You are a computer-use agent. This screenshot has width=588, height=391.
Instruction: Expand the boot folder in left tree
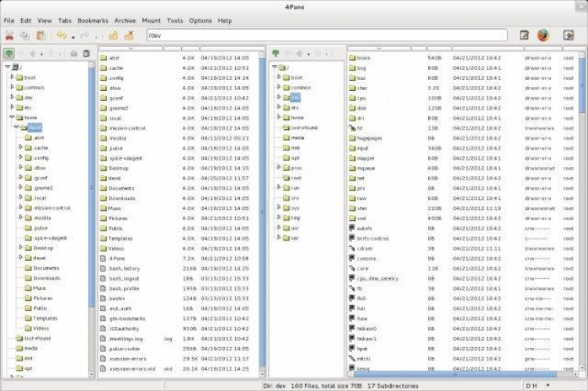point(12,78)
